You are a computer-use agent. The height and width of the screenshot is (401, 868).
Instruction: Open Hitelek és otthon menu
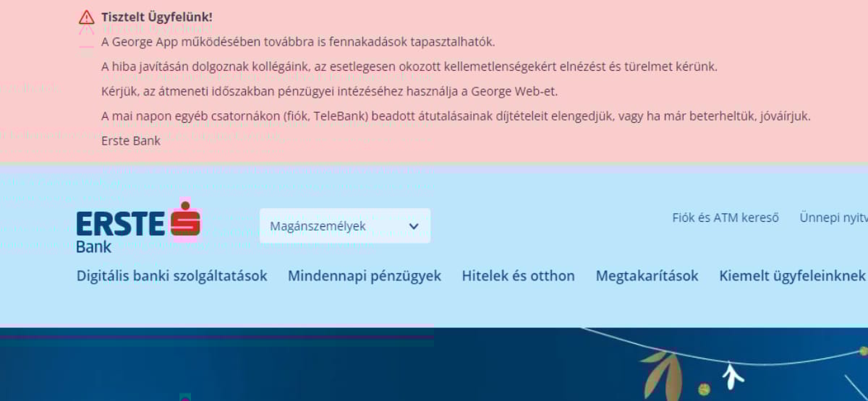pyautogui.click(x=519, y=275)
